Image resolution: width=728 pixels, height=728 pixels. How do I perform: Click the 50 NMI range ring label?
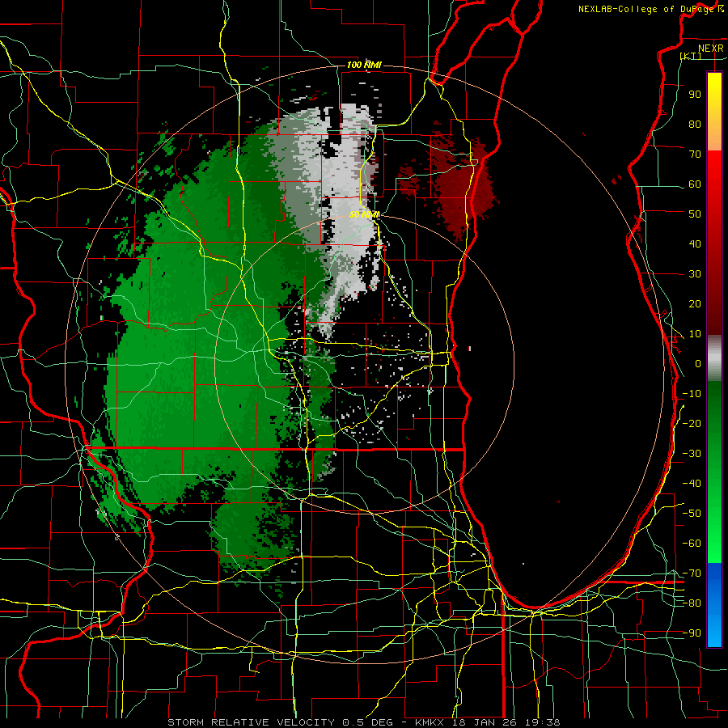[364, 214]
